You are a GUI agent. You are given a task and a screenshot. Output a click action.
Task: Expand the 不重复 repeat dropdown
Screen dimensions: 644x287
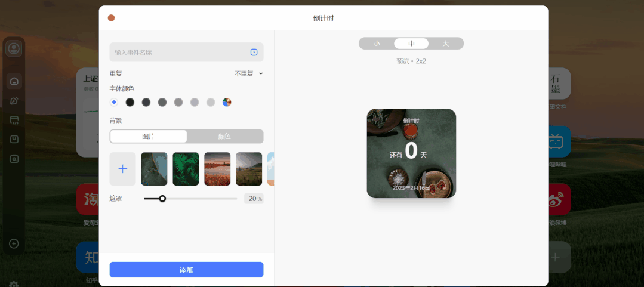coord(248,74)
